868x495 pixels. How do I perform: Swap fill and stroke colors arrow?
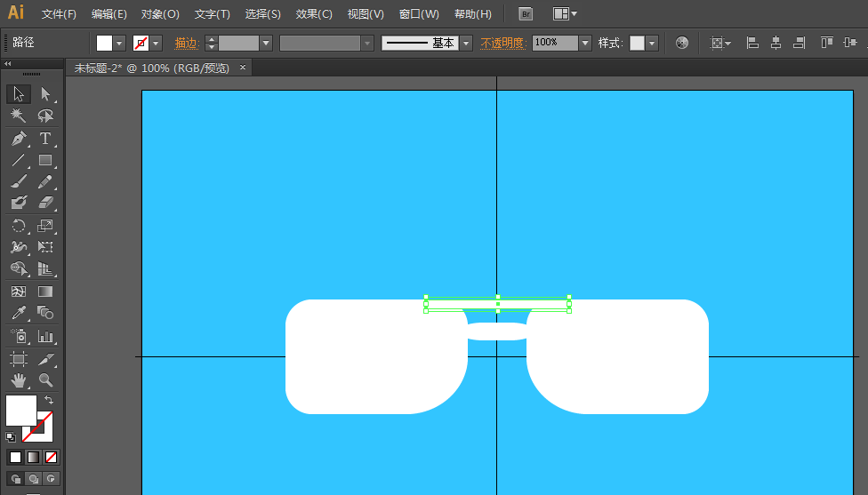coord(49,401)
